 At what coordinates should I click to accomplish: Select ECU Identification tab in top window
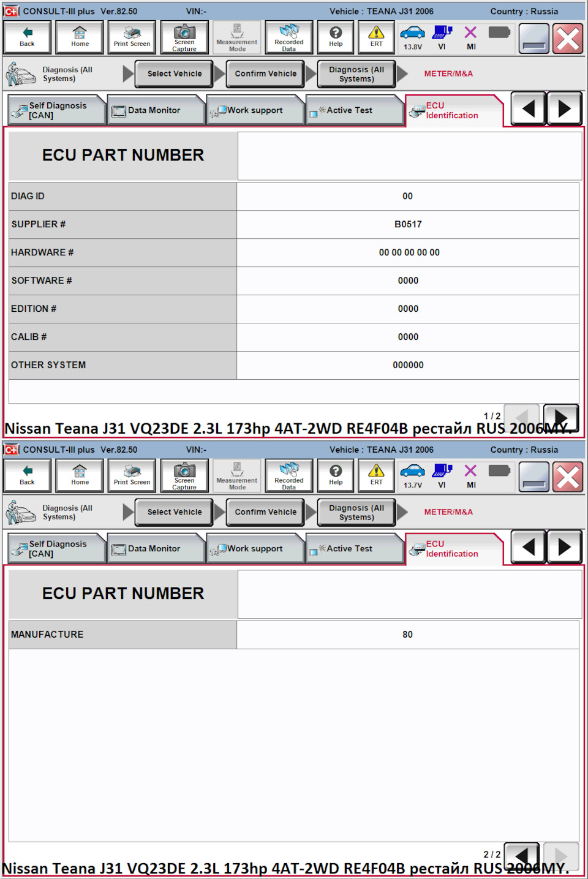pyautogui.click(x=453, y=110)
